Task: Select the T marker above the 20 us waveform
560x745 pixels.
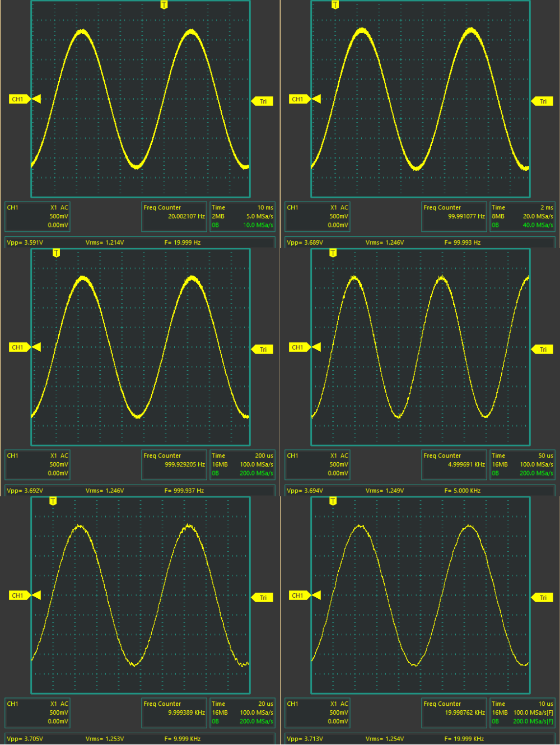Action: click(53, 501)
